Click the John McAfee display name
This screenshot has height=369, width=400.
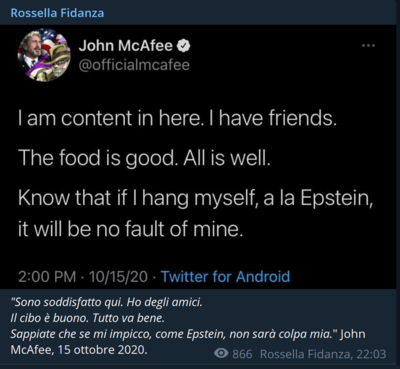(x=126, y=46)
